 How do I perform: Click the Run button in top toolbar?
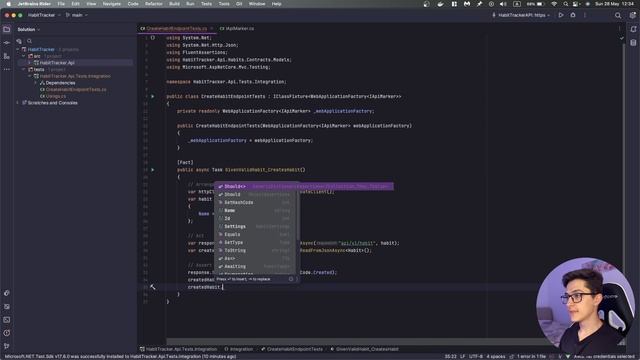[561, 15]
